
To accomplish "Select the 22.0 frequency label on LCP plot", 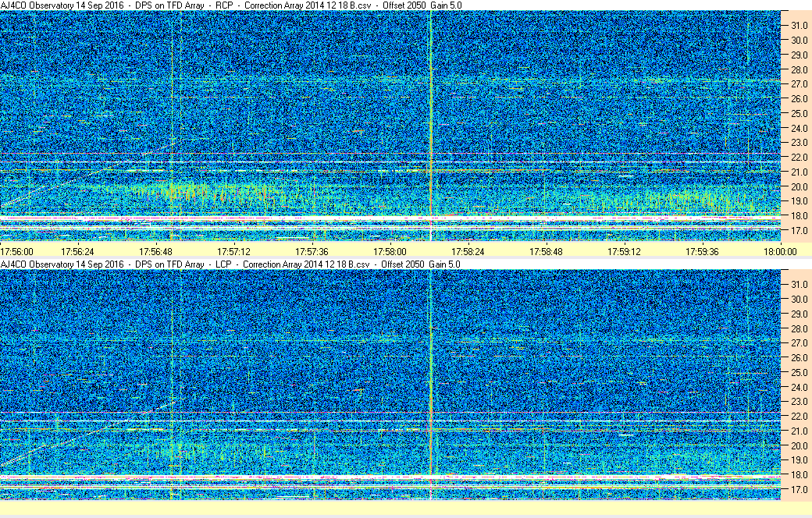I will pos(799,416).
